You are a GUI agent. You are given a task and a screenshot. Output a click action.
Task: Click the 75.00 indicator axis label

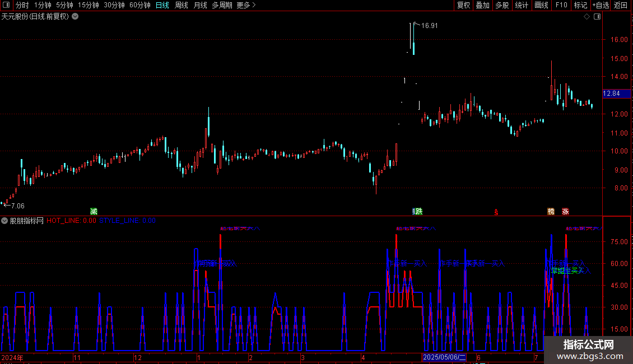(619, 242)
